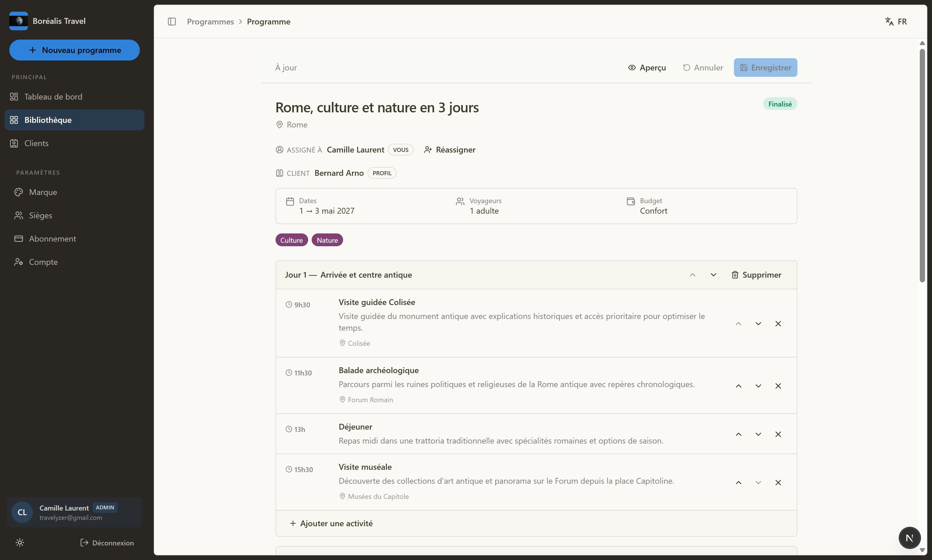
Task: Go to Programmes breadcrumb
Action: click(x=210, y=22)
